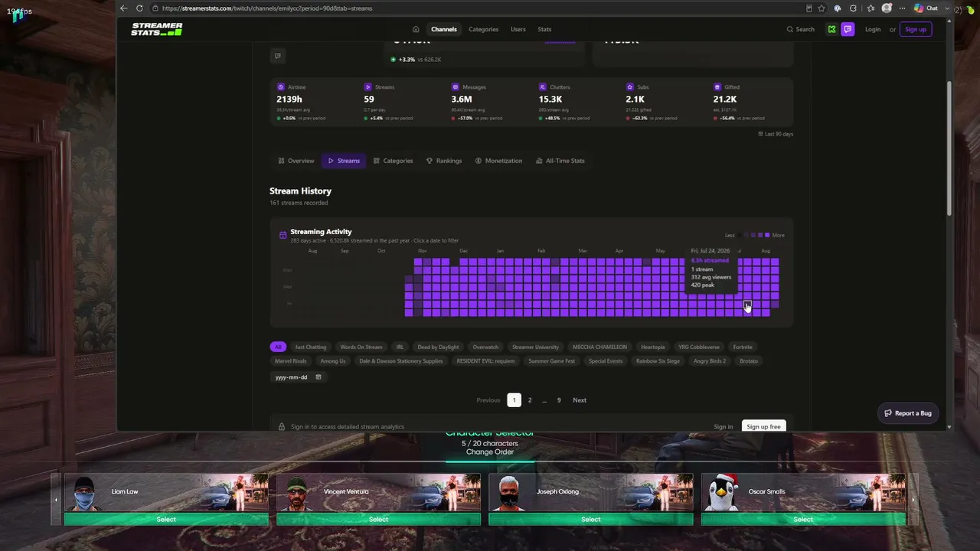This screenshot has height=551, width=980.
Task: Select the Liam Law character
Action: [166, 519]
